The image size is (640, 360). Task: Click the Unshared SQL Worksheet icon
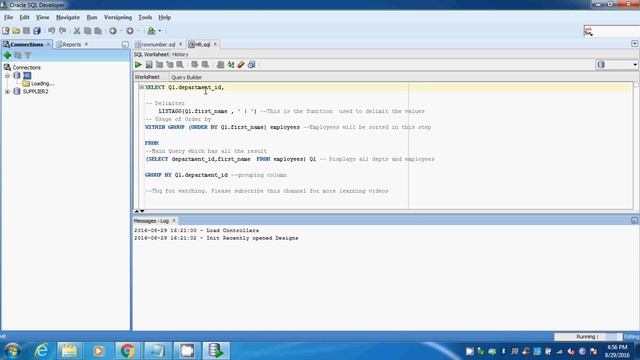click(x=220, y=64)
